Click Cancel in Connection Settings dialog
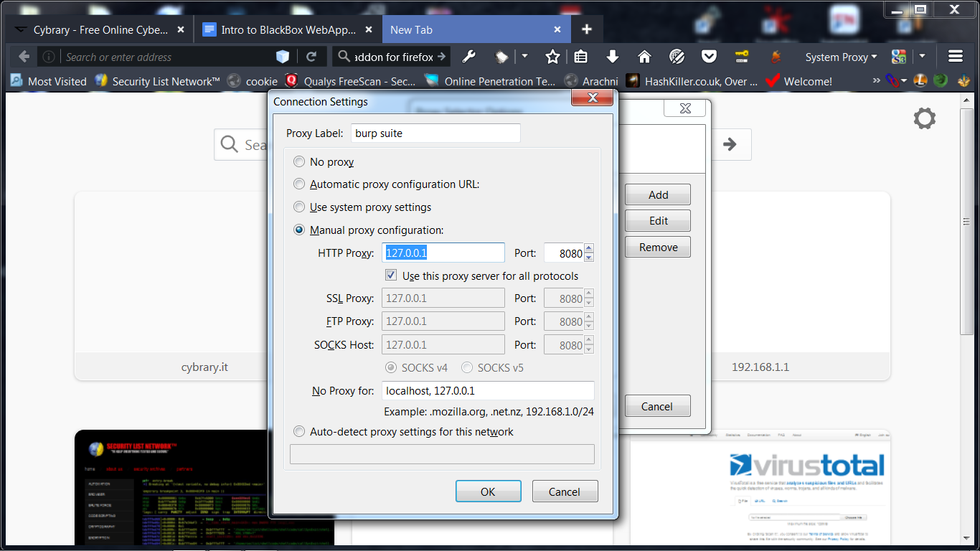 tap(565, 491)
